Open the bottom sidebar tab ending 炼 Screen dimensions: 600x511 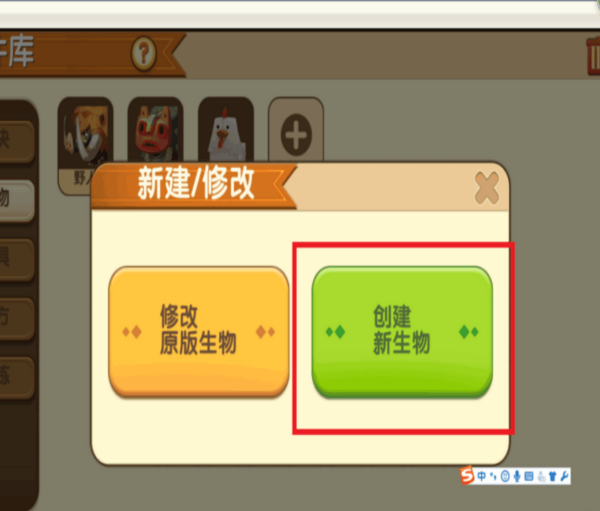coord(15,377)
